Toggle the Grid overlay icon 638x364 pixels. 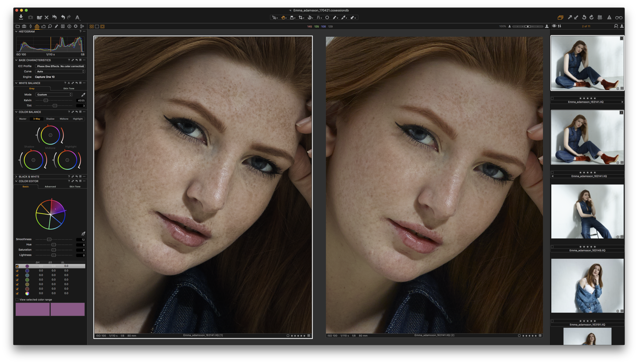coord(600,17)
